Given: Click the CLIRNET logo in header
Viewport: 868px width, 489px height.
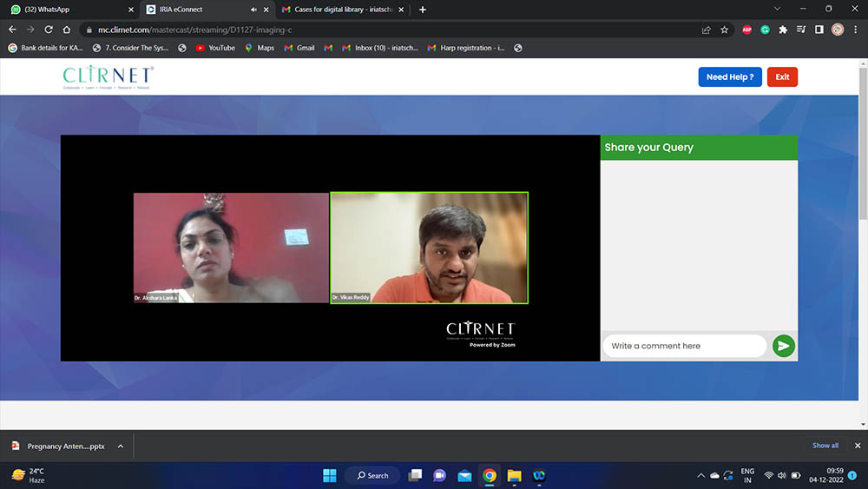Looking at the screenshot, I should tap(108, 77).
